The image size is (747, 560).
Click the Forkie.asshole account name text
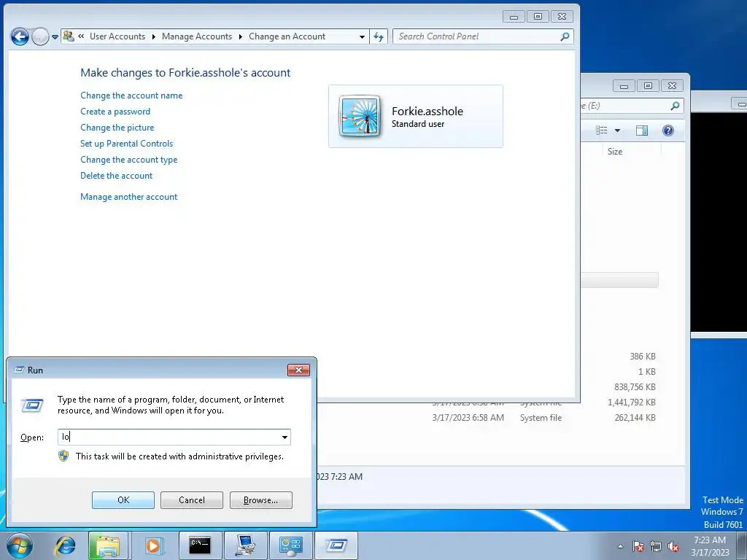click(x=427, y=112)
